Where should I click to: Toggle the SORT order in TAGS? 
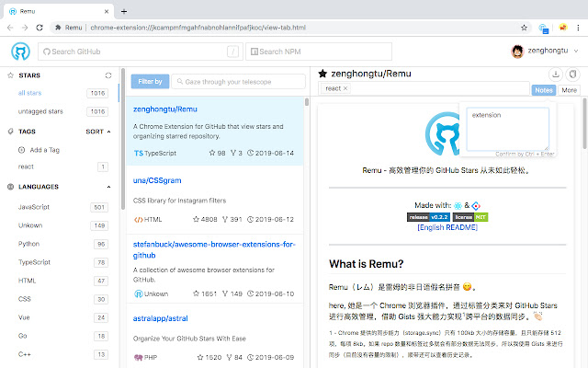point(98,132)
